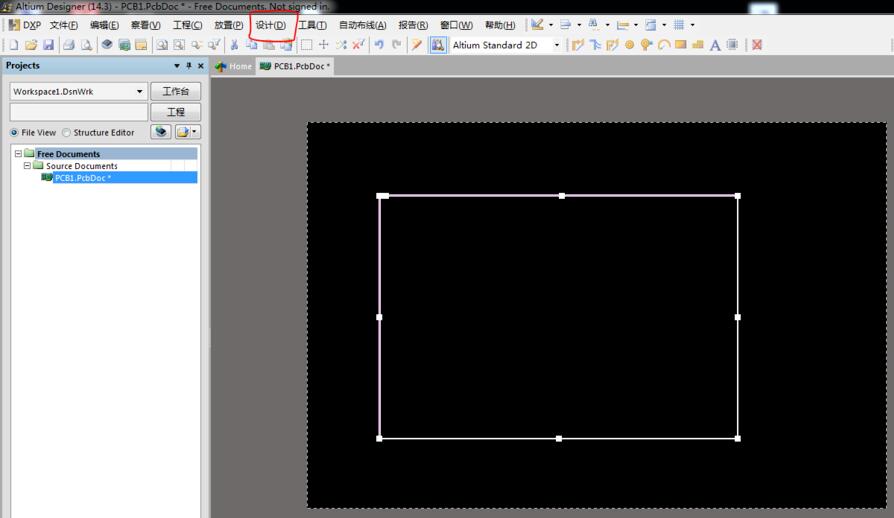This screenshot has height=518, width=894.
Task: Click the Print icon in toolbar
Action: (69, 45)
